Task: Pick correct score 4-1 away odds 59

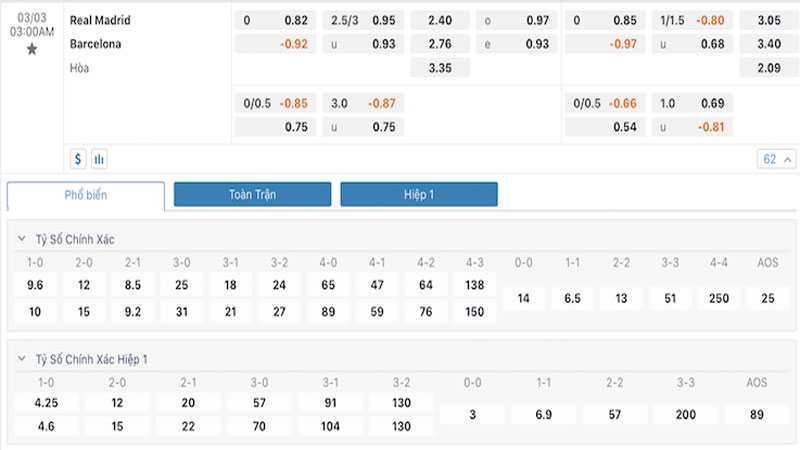Action: click(x=377, y=312)
